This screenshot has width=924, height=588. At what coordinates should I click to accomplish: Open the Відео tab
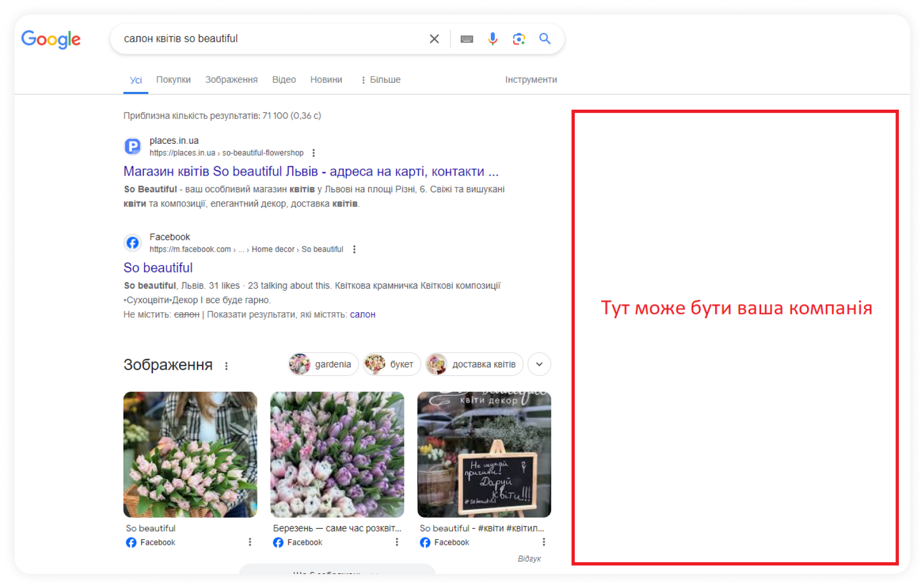point(284,79)
